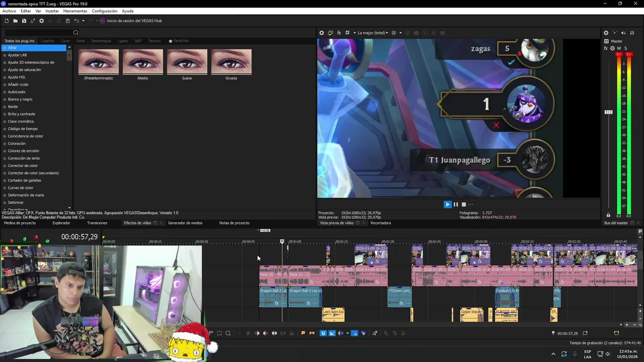Switch to Creativo plug-in filter tab
644x362 pixels.
(x=48, y=41)
